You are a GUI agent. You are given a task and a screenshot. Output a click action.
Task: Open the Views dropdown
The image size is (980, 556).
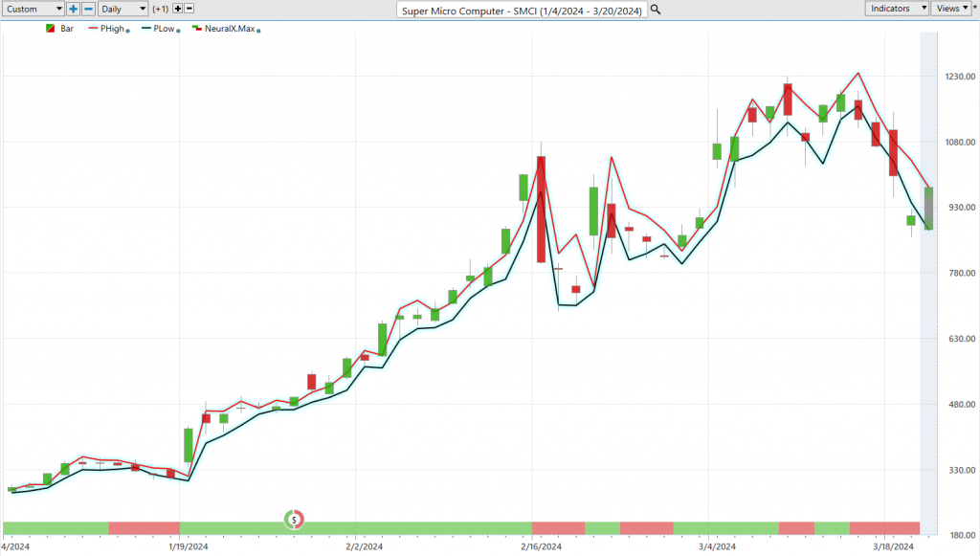tap(952, 8)
